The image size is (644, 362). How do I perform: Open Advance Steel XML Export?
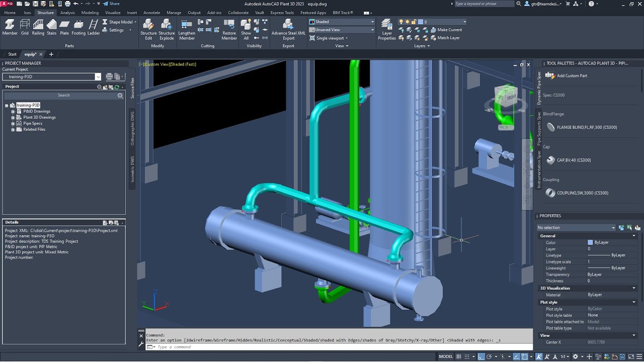point(288,29)
